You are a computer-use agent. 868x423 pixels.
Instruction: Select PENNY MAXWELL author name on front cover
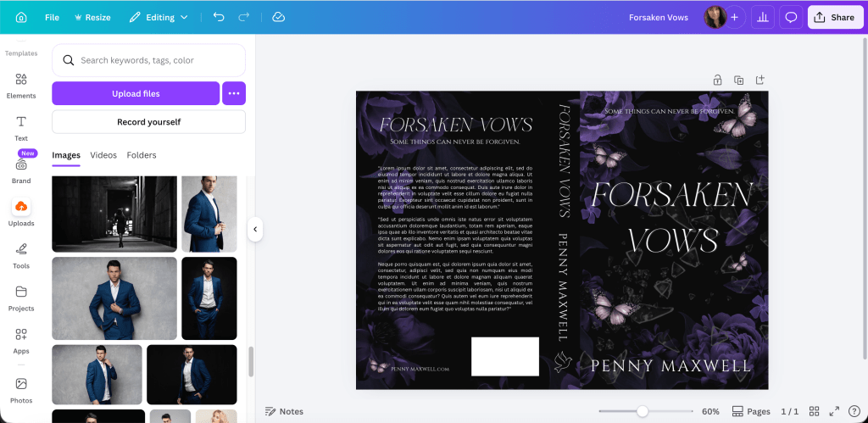click(x=671, y=365)
